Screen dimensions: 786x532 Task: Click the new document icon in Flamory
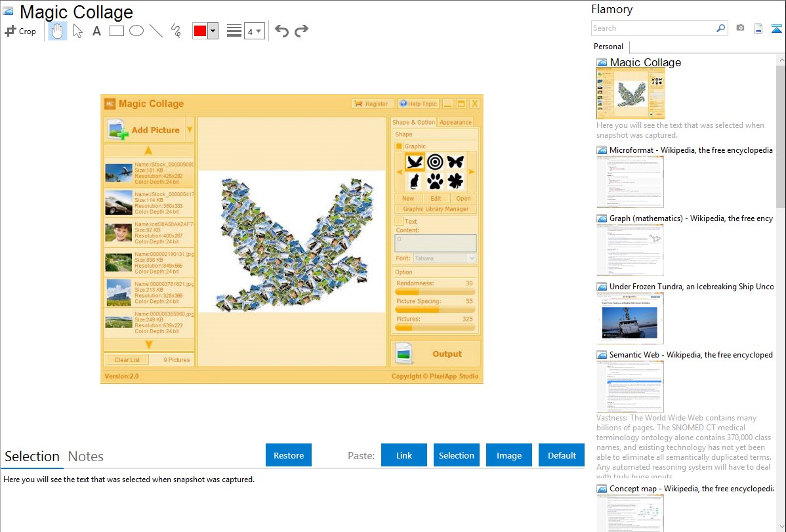pyautogui.click(x=758, y=28)
